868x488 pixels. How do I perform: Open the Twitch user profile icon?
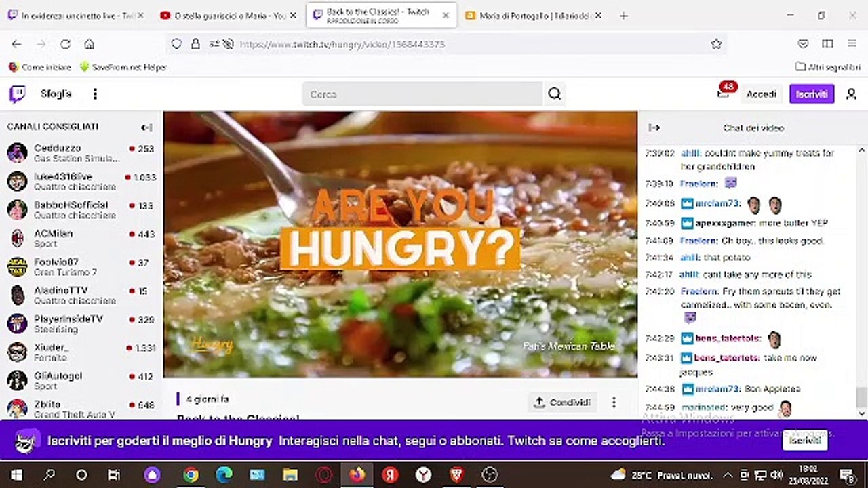point(851,94)
